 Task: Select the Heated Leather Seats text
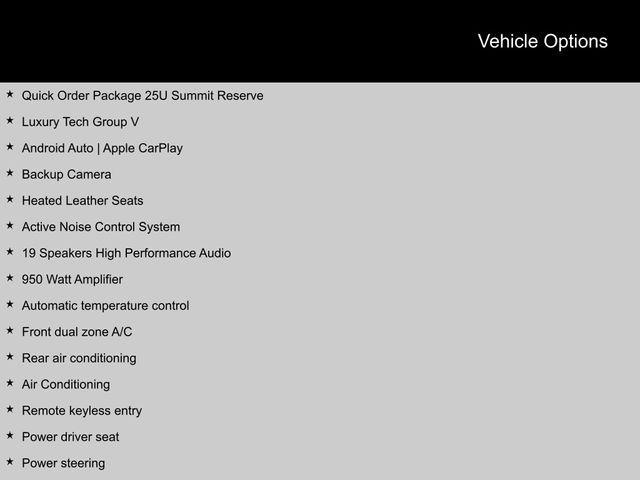82,201
